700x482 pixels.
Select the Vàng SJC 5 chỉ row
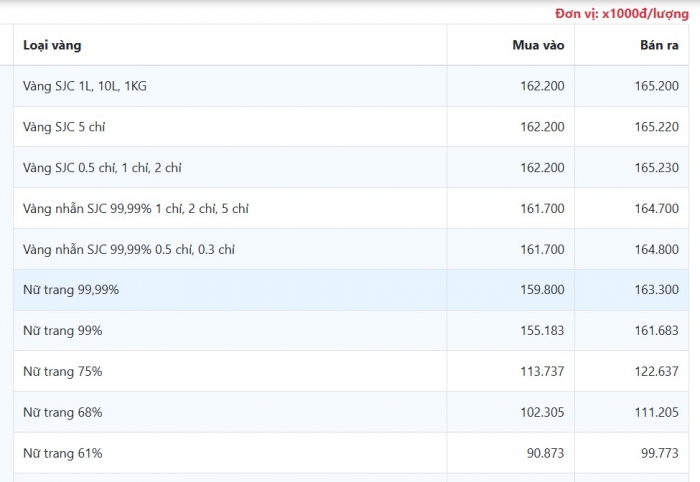pyautogui.click(x=351, y=127)
